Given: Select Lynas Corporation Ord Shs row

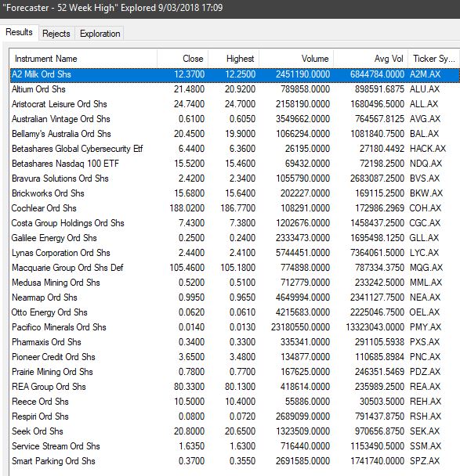Looking at the screenshot, I should point(235,253).
